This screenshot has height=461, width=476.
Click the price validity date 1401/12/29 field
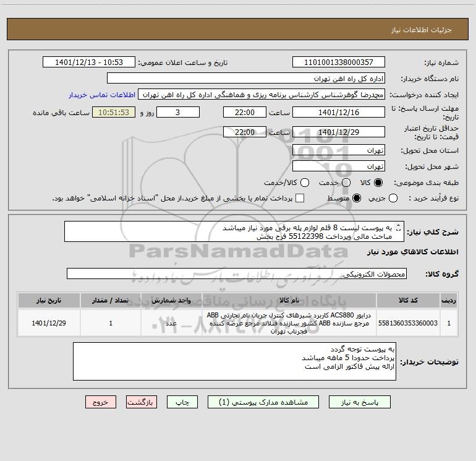339,132
